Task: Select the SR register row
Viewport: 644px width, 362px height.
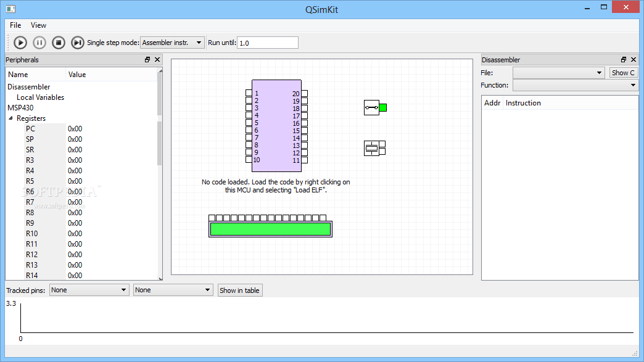Action: (81, 150)
